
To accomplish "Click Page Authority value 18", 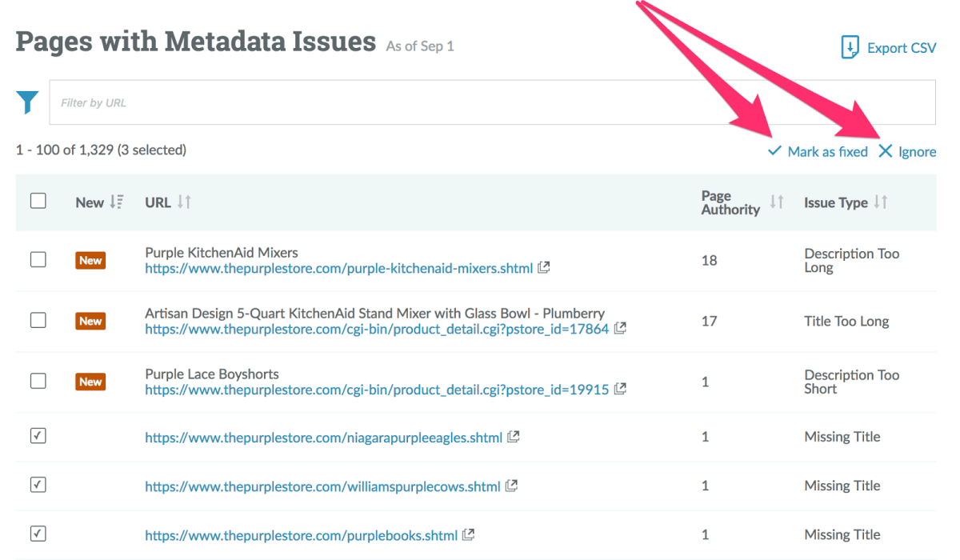I will click(x=709, y=260).
